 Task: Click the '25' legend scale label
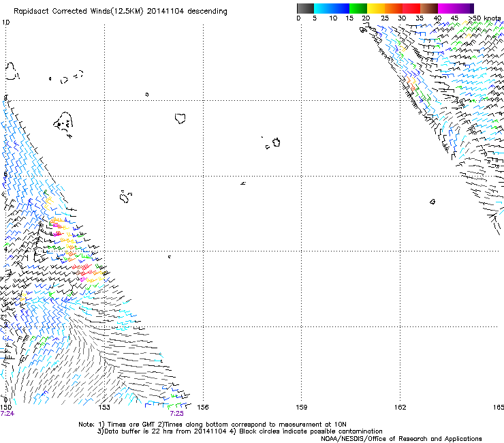[x=384, y=18]
